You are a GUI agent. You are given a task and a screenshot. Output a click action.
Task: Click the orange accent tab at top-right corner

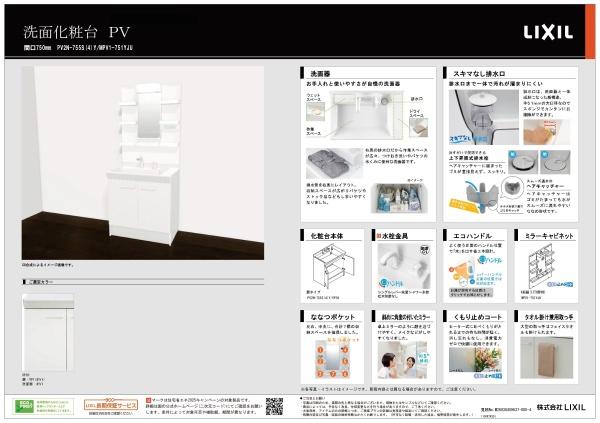590,31
